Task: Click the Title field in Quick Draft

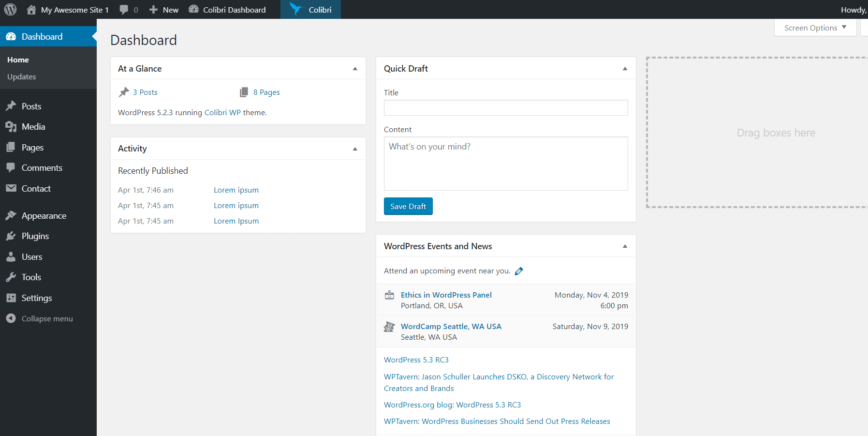Action: pyautogui.click(x=505, y=107)
